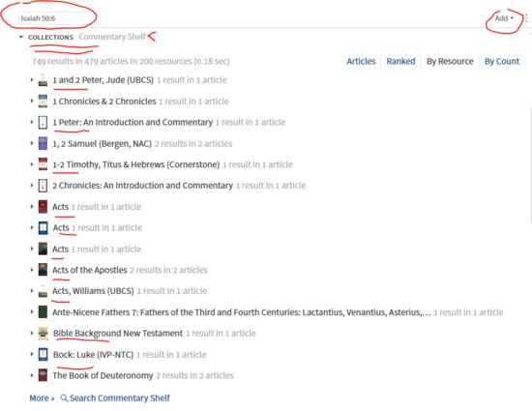Expand 1 Peter: An Introduction and Commentary row
The width and height of the screenshot is (532, 411).
(x=32, y=122)
